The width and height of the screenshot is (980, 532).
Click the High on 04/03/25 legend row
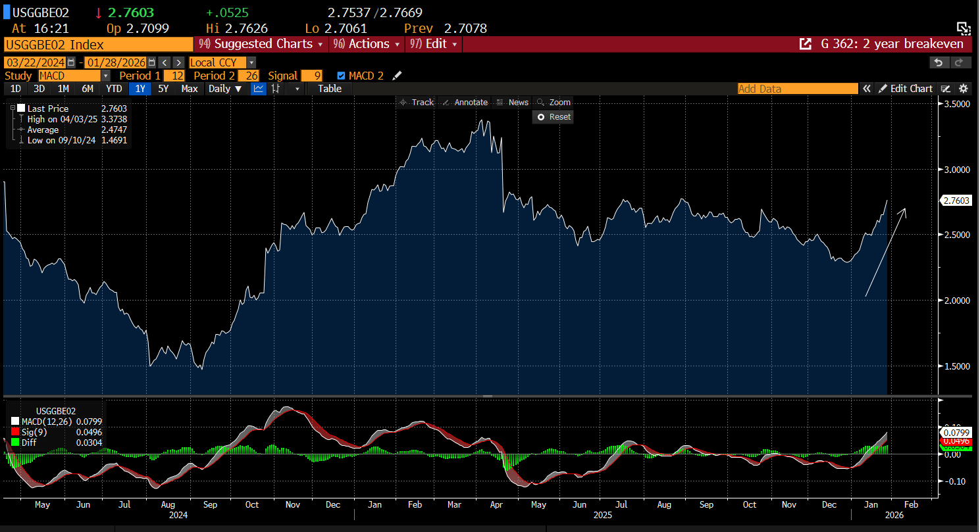click(x=72, y=119)
